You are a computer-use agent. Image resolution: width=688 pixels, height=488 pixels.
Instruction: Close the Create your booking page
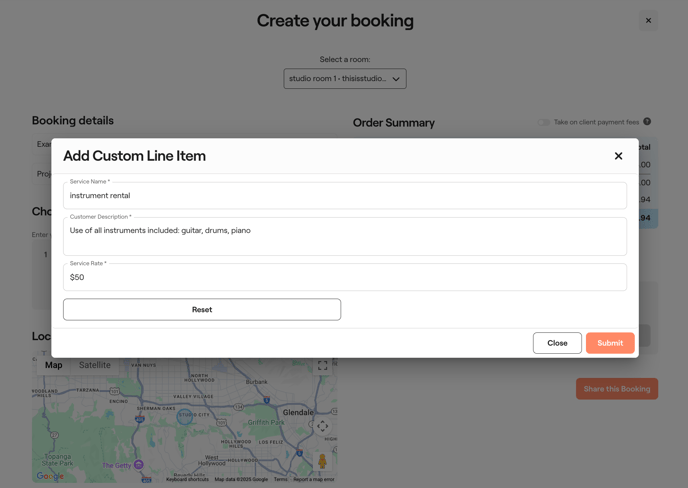(x=648, y=20)
